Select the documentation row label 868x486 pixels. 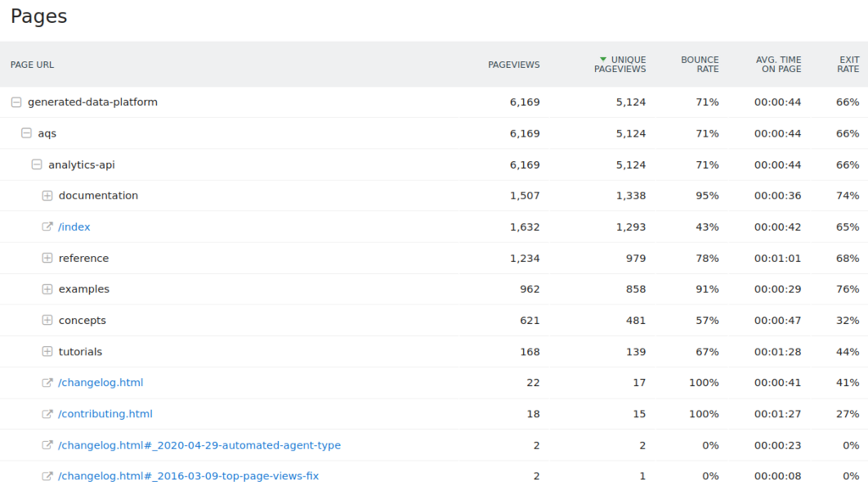point(98,196)
